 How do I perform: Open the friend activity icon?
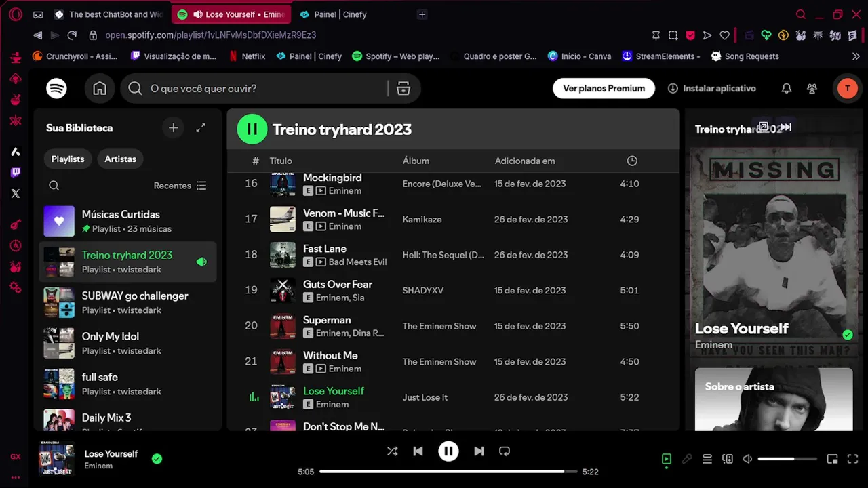[812, 89]
